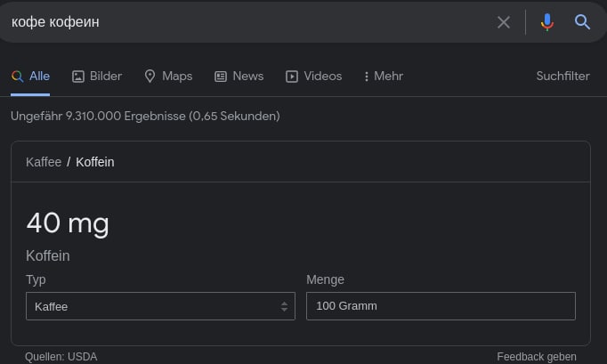Image resolution: width=607 pixels, height=364 pixels.
Task: Click the Videos play icon
Action: pos(292,77)
